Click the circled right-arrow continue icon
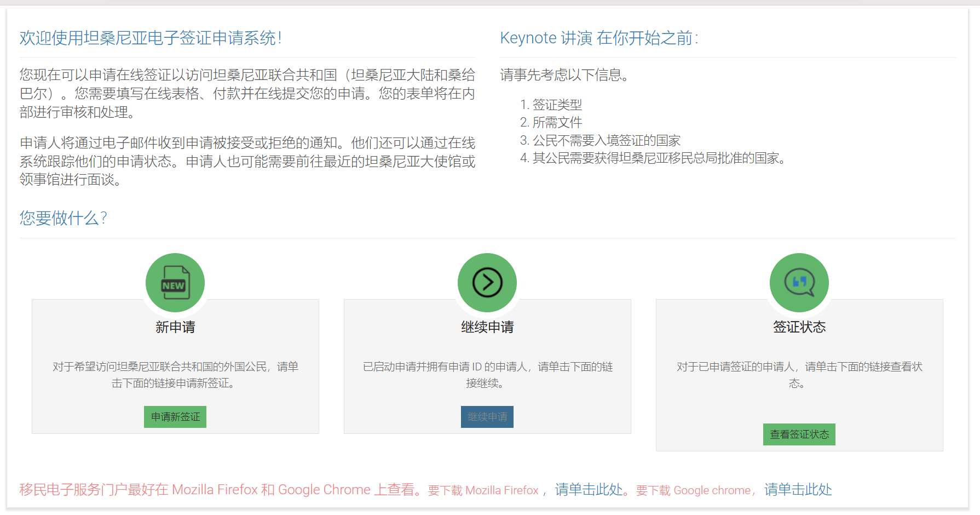This screenshot has width=980, height=515. pos(487,283)
